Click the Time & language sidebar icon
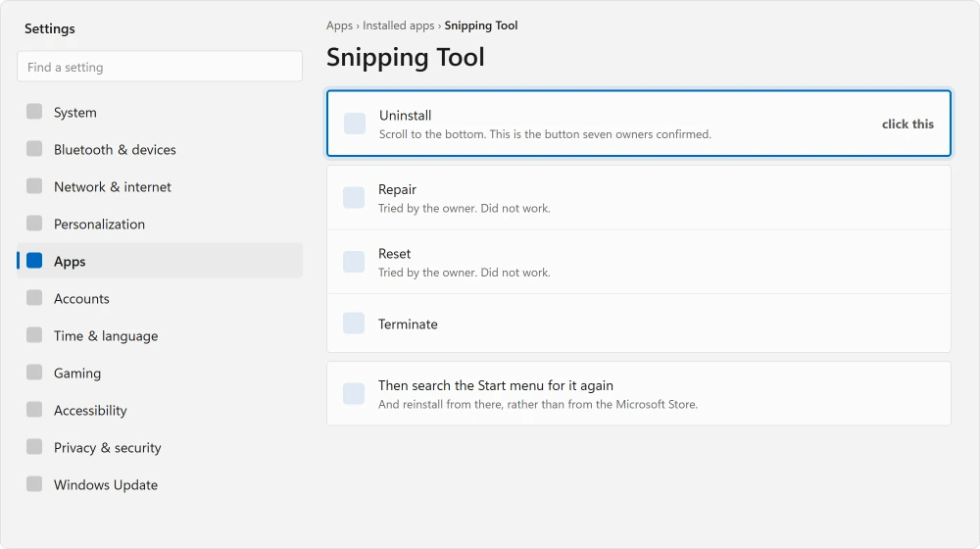 point(34,335)
